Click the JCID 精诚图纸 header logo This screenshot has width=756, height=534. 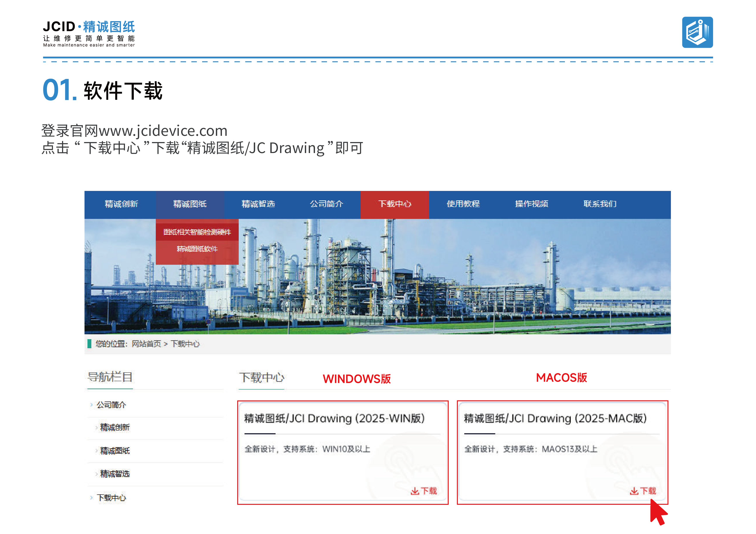click(x=89, y=33)
